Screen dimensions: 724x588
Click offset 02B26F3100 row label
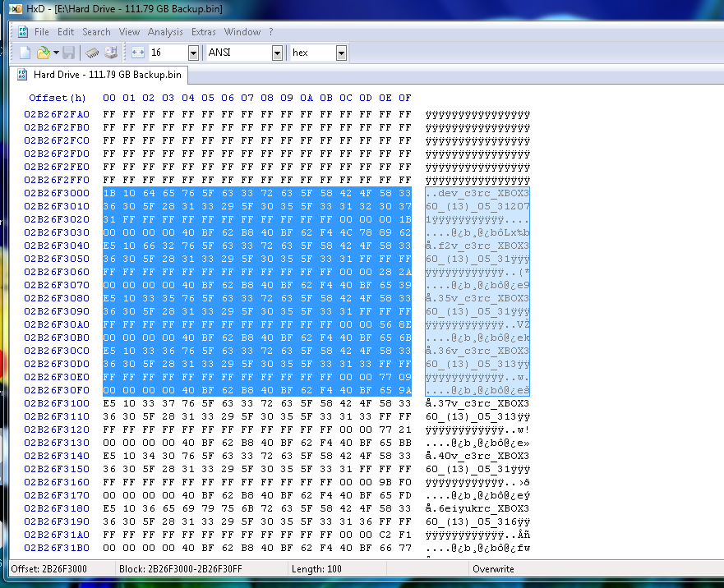(57, 403)
